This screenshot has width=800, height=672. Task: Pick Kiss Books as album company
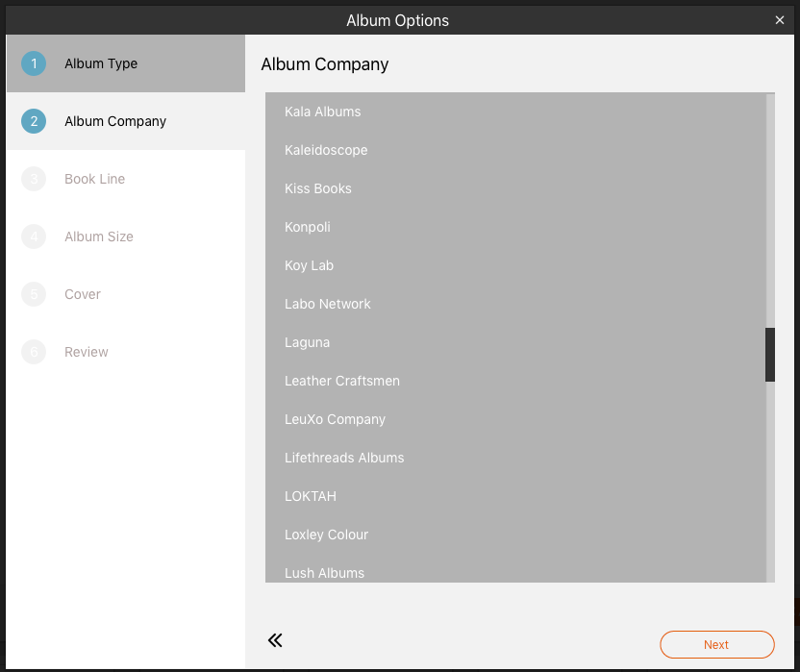[x=515, y=188]
